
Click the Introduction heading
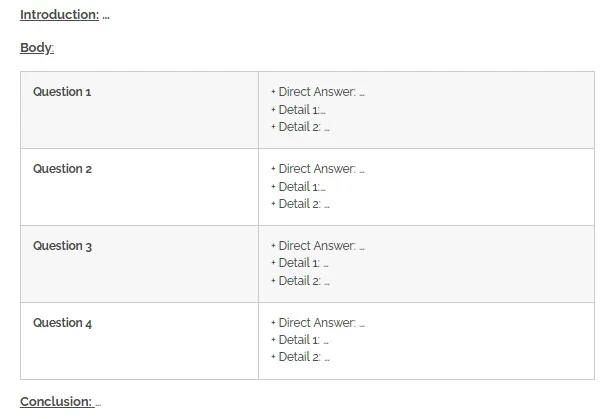point(59,15)
